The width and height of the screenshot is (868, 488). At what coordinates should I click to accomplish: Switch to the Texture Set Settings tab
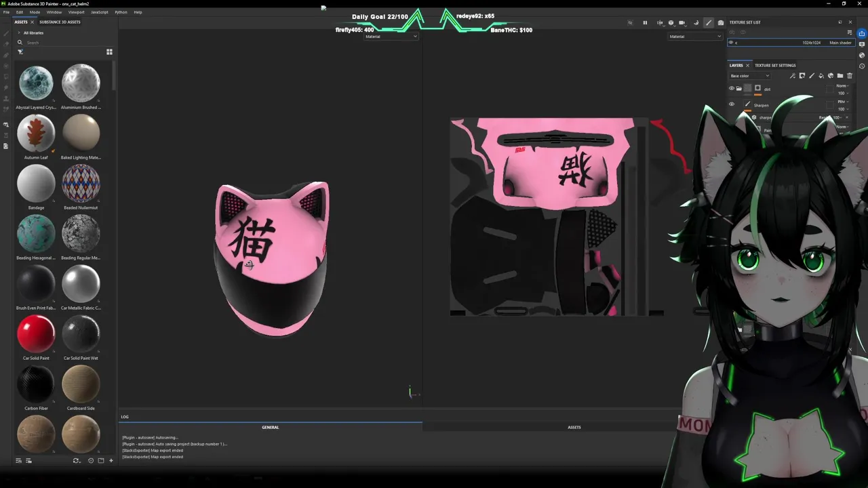coord(775,65)
